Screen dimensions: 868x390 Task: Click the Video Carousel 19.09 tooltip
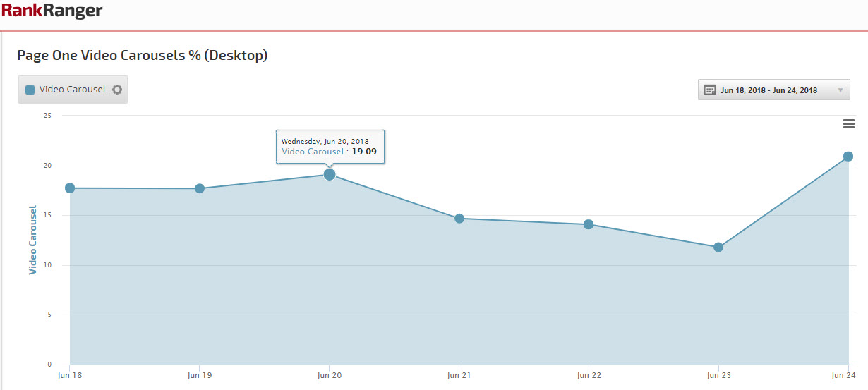point(330,147)
